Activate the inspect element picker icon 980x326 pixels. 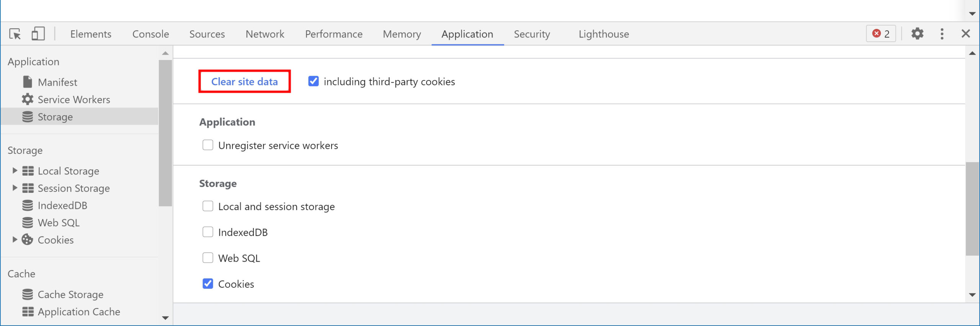pyautogui.click(x=15, y=34)
